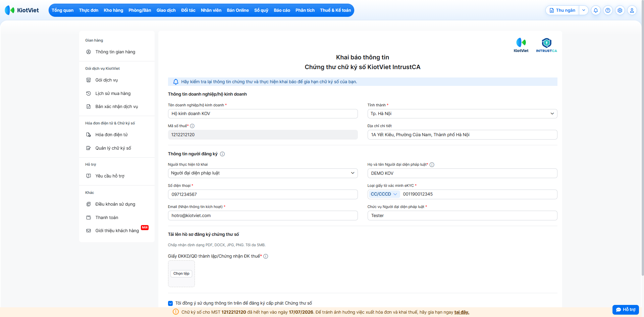Click the Họ và tên Người đại diện field
Screen dimensions: 644x317
click(462, 173)
